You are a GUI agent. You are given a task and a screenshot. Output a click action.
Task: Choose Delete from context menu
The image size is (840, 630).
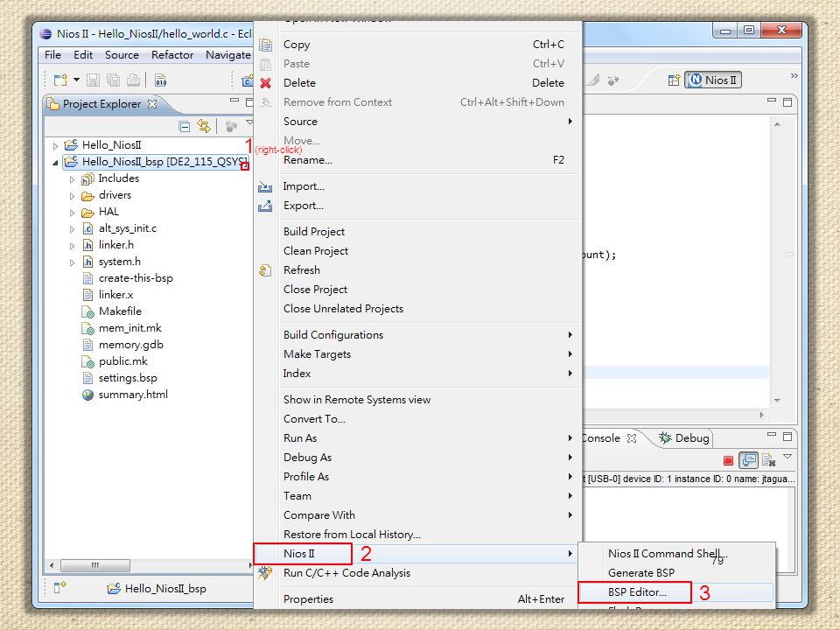point(418,83)
